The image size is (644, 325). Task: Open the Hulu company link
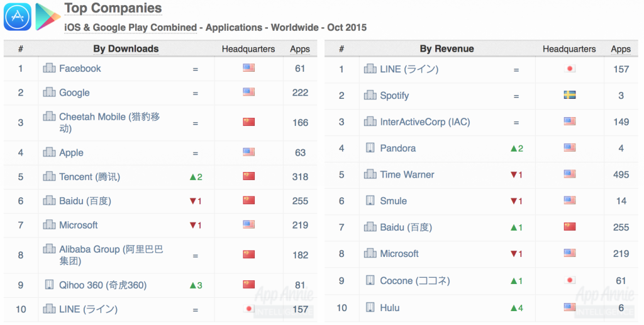[x=390, y=308]
